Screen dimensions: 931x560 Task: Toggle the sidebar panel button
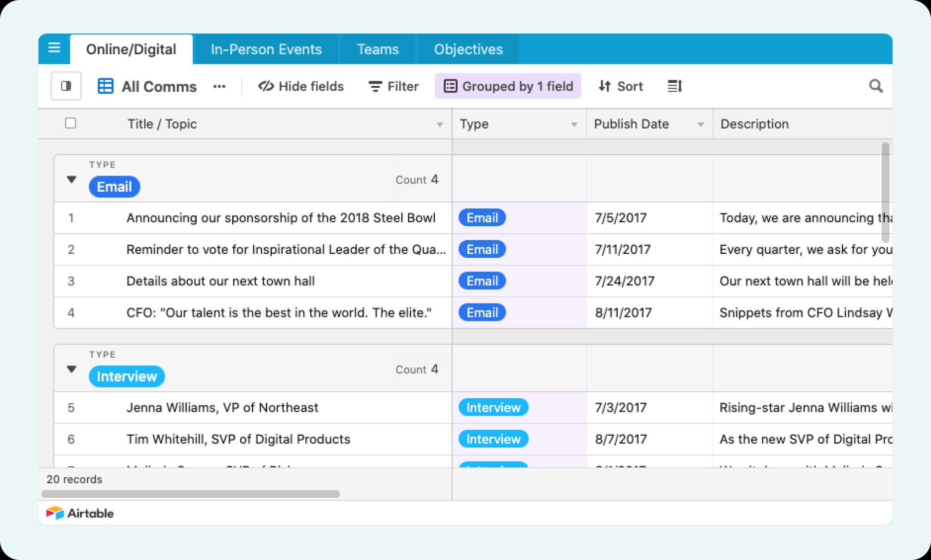coord(66,86)
